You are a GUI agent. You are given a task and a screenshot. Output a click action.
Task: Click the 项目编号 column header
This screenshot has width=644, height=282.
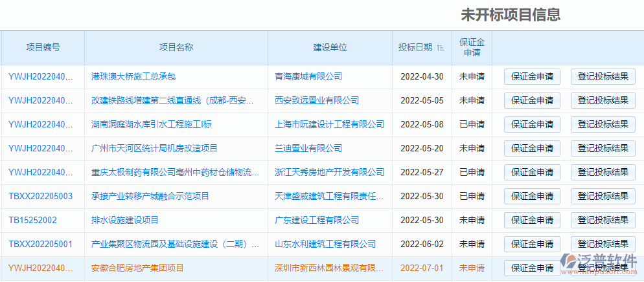tap(43, 47)
